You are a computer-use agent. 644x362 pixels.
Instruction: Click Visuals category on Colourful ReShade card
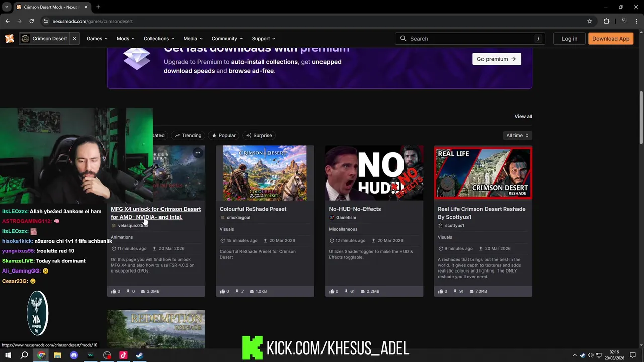[227, 229]
